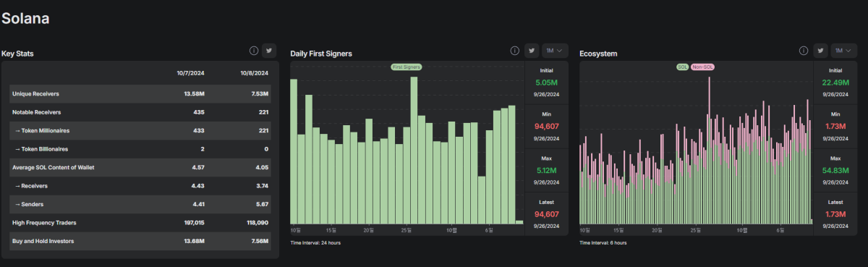Click Time Interval: 6 hours note
This screenshot has height=267, width=868.
click(x=603, y=242)
